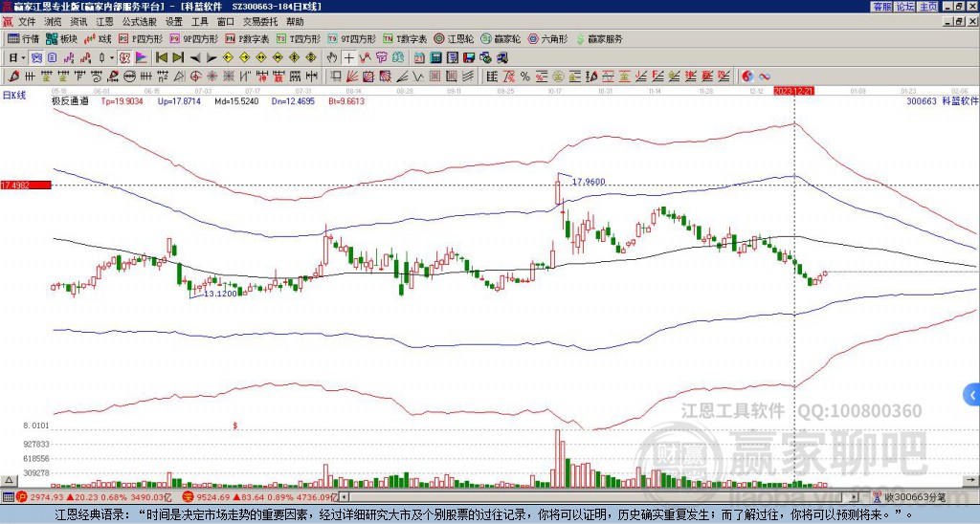Image resolution: width=980 pixels, height=524 pixels.
Task: Open the 江恩轮 Gann wheel tool
Action: [454, 38]
